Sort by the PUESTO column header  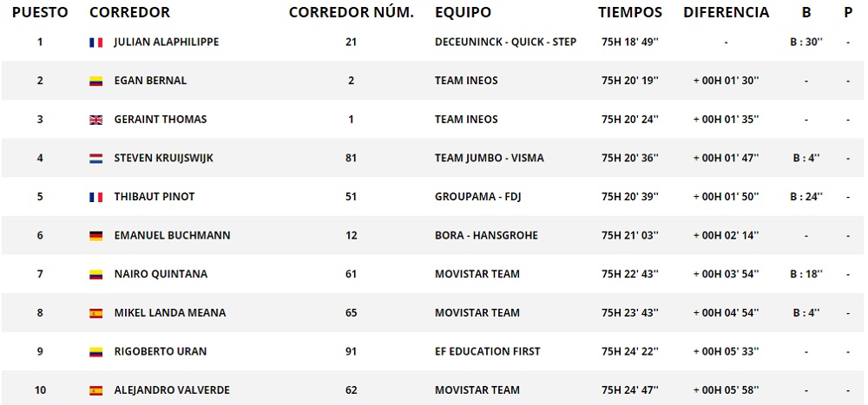tap(40, 12)
